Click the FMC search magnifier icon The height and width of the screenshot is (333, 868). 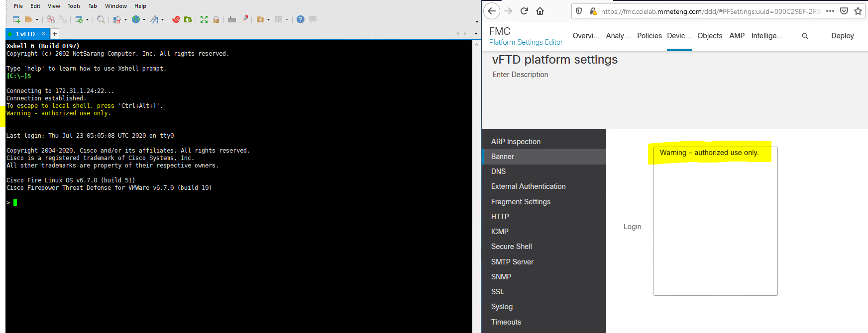click(805, 36)
